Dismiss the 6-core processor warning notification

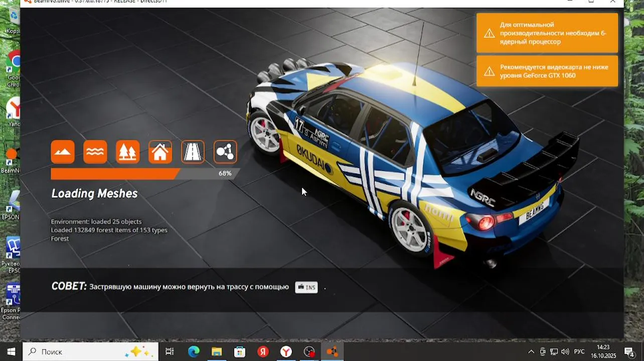(547, 33)
